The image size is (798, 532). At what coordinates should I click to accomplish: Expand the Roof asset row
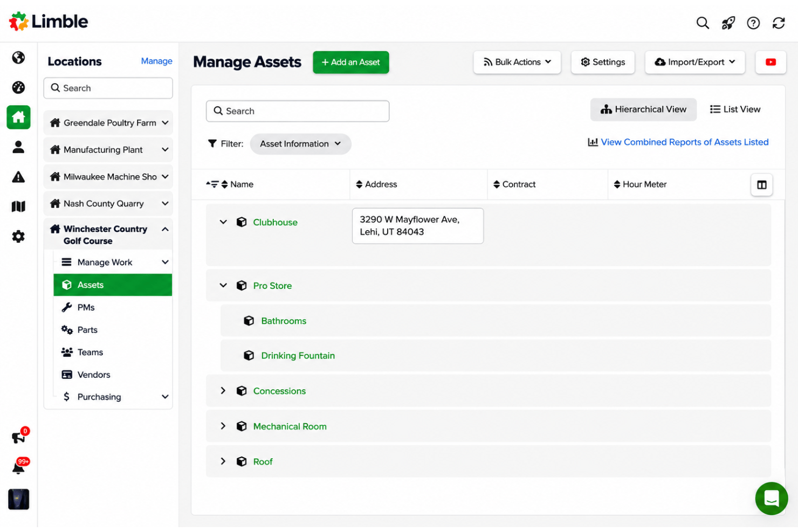pos(223,461)
